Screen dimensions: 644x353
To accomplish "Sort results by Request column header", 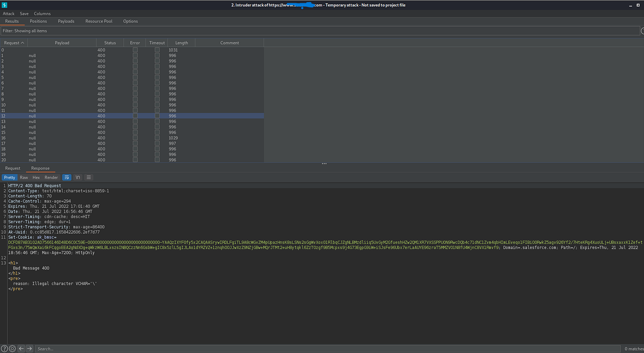I will 14,43.
